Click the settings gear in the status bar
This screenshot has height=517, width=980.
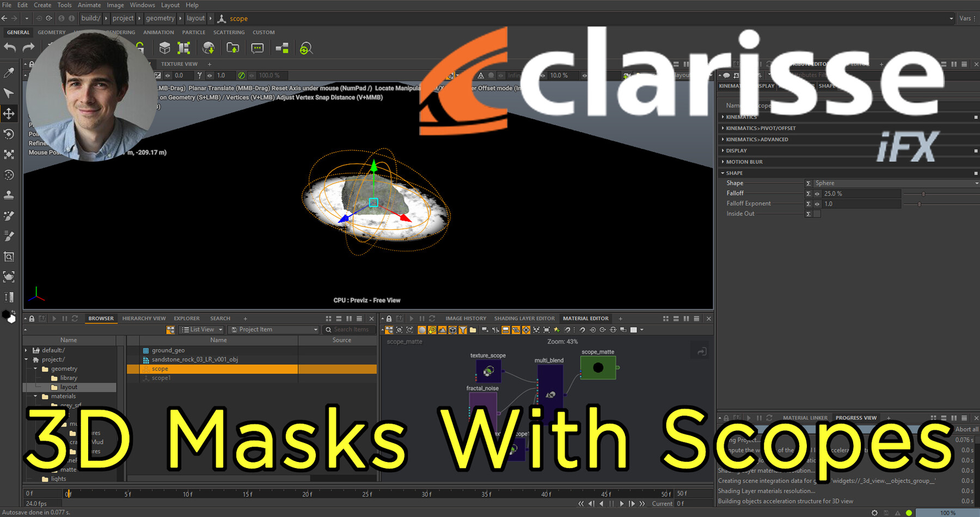[x=874, y=513]
